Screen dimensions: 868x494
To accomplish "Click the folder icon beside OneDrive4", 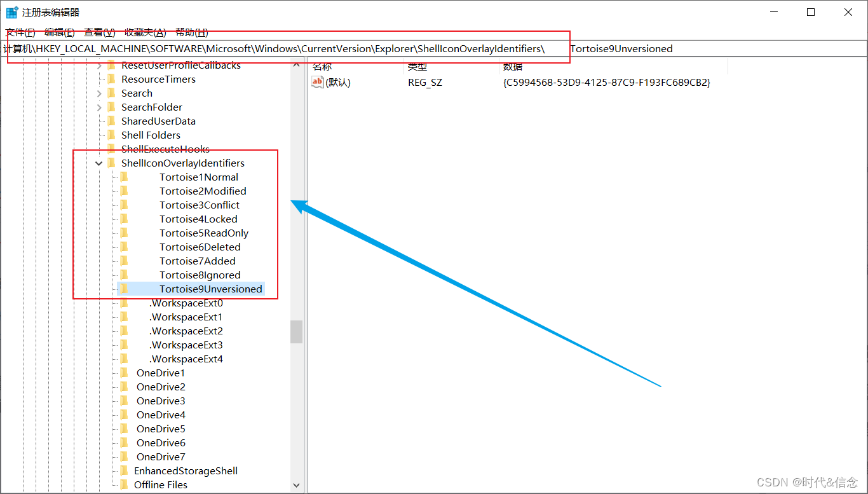I will [125, 415].
